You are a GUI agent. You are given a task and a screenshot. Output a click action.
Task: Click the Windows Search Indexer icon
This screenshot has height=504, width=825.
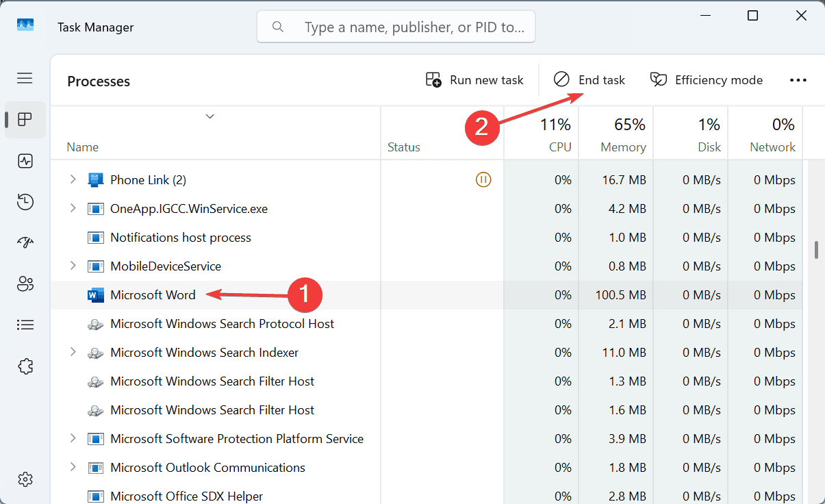(x=95, y=353)
